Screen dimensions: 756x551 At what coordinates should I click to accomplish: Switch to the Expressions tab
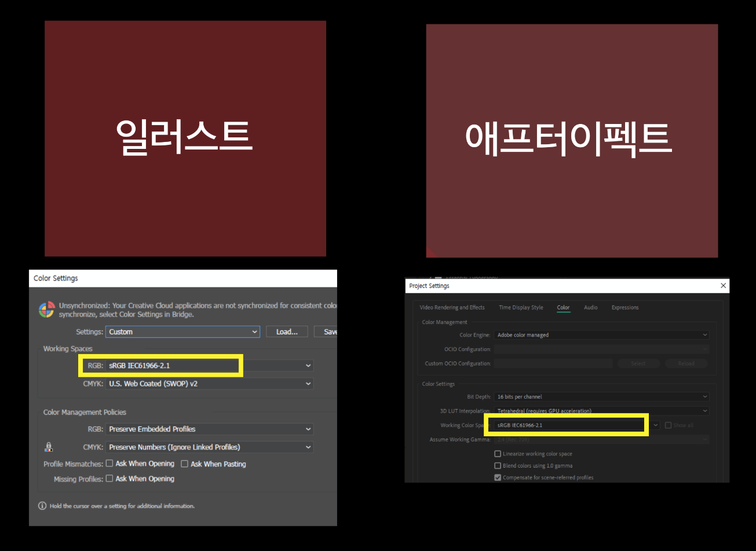624,307
